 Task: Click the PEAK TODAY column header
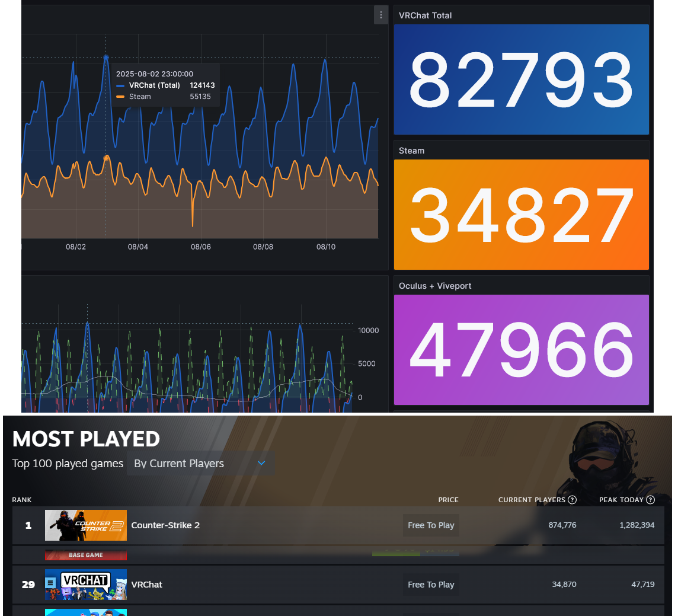tap(621, 500)
